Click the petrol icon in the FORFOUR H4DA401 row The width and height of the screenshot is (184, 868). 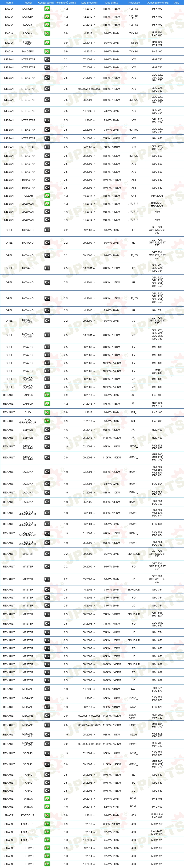pyautogui.click(x=47, y=832)
